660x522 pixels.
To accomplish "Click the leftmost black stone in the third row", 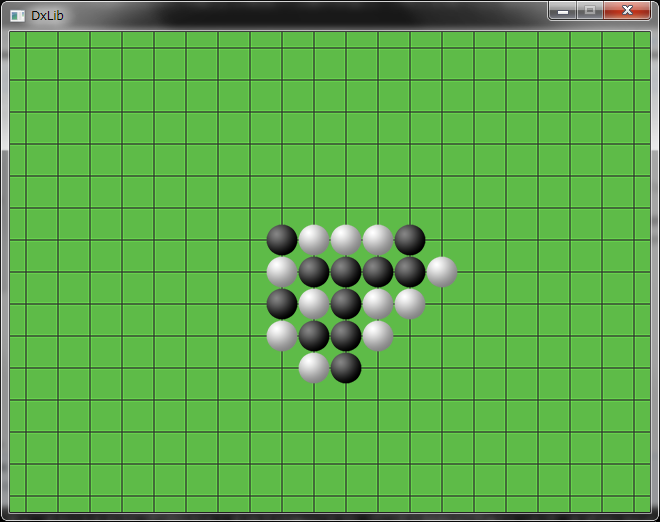I will (282, 304).
